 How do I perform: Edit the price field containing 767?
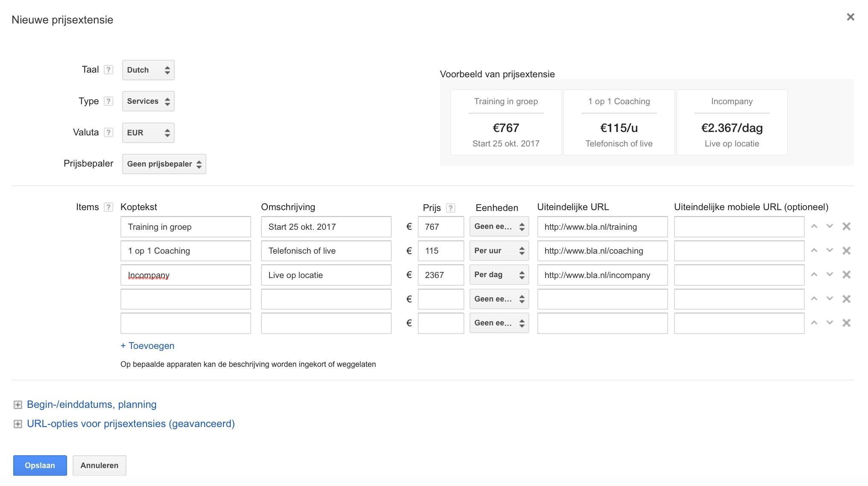click(x=441, y=227)
